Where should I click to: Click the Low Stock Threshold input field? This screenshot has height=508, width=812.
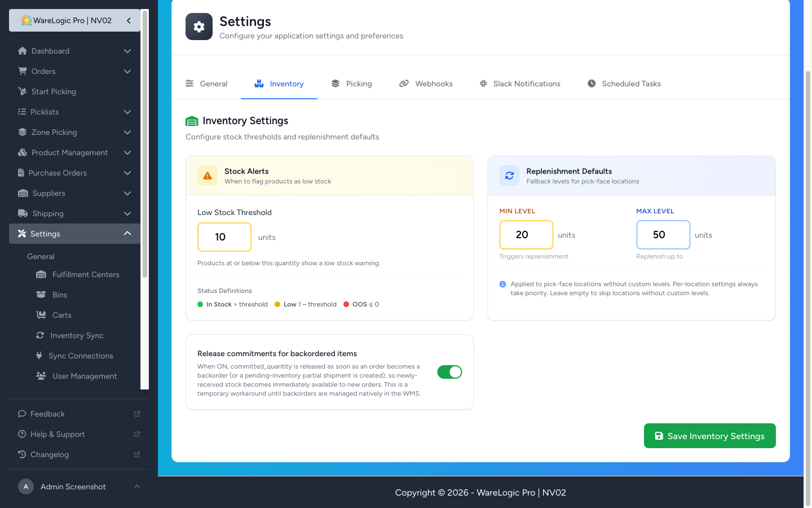coord(224,237)
